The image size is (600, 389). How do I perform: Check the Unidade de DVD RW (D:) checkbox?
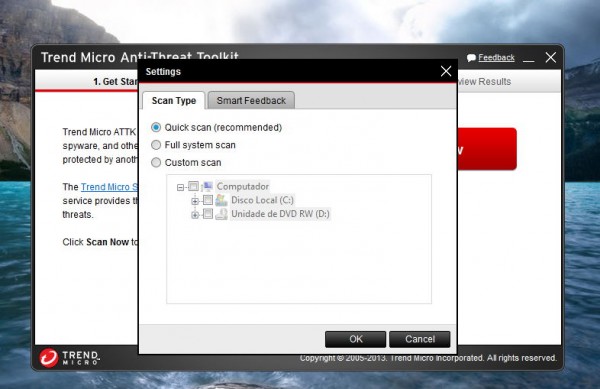(208, 214)
